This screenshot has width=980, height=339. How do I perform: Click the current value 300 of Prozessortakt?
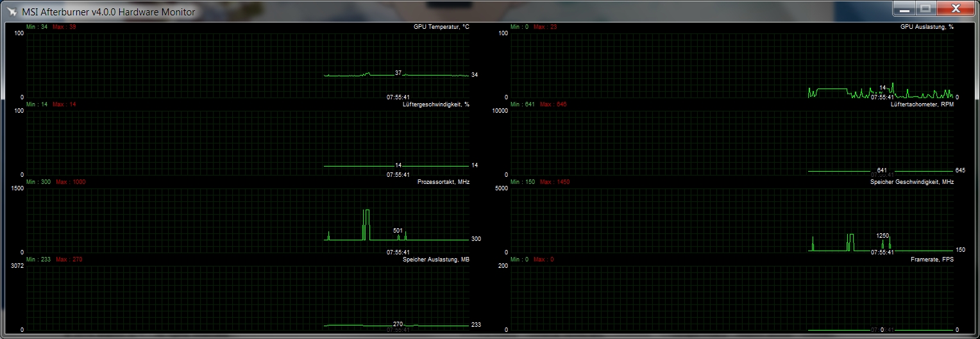477,239
